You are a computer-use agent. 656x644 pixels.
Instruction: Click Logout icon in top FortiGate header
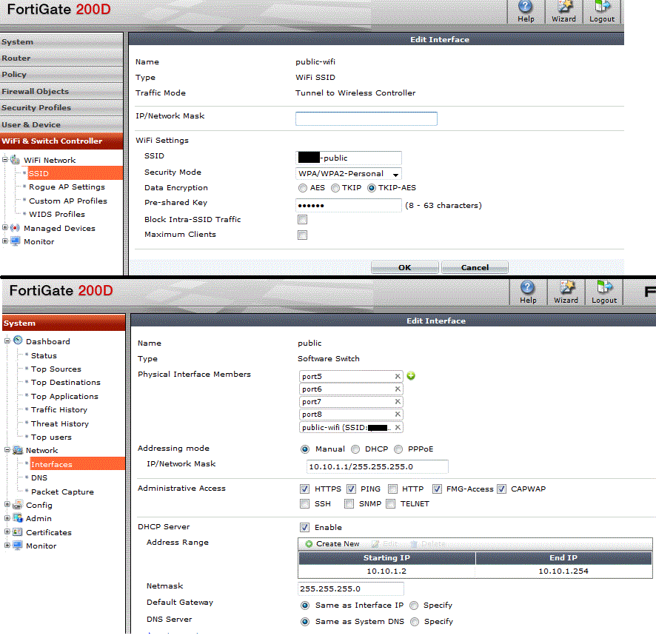pyautogui.click(x=602, y=7)
